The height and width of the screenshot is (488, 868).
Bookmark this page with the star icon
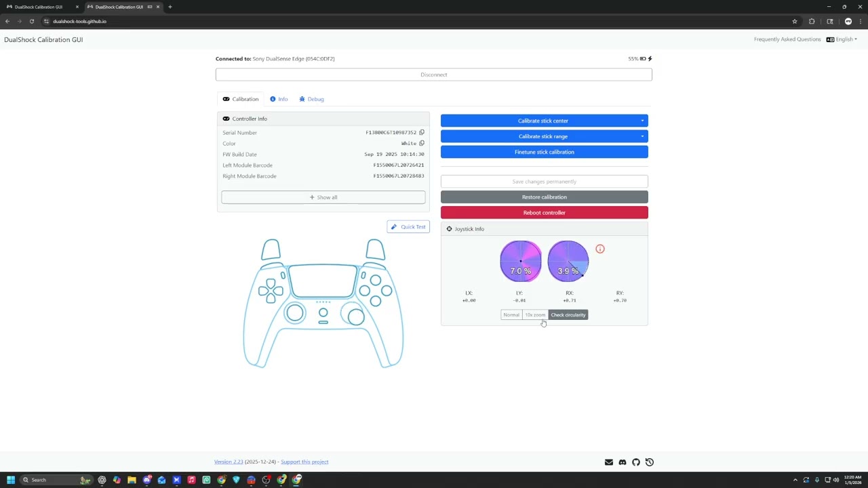[795, 21]
